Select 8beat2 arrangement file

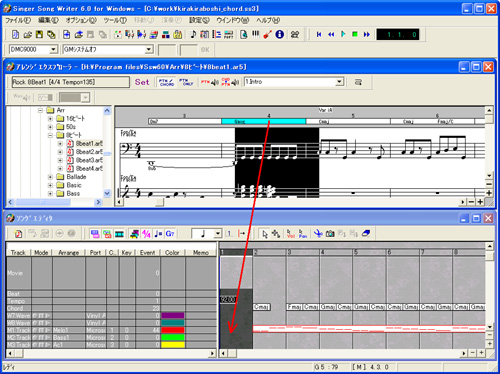tap(89, 152)
